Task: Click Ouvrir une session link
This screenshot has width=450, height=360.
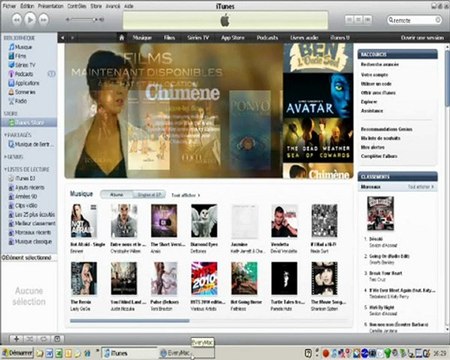Action: [422, 38]
